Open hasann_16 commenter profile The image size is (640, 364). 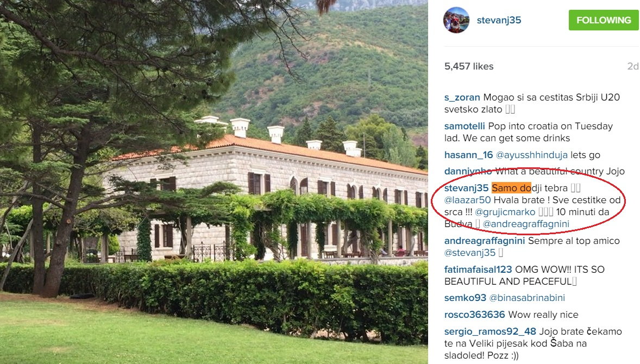click(x=468, y=155)
